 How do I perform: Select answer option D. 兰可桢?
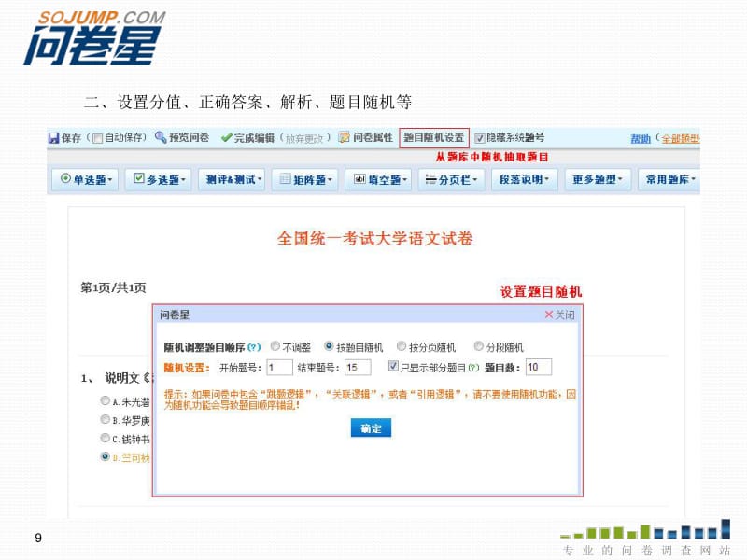105,456
